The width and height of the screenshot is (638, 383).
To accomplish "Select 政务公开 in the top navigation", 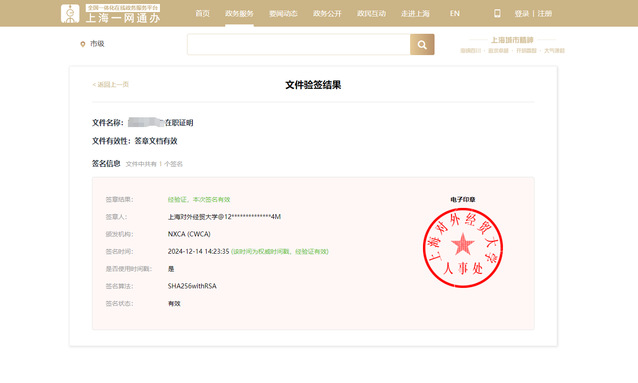I will point(327,13).
